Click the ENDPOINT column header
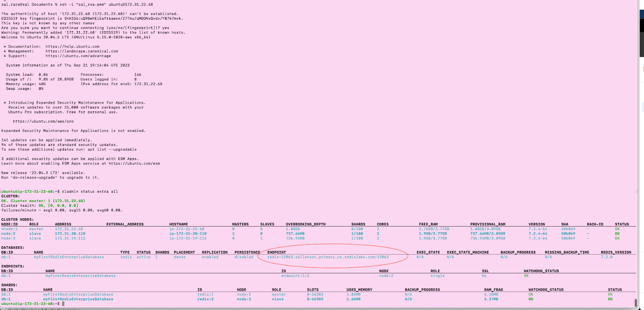This screenshot has height=310, width=644. pyautogui.click(x=277, y=252)
